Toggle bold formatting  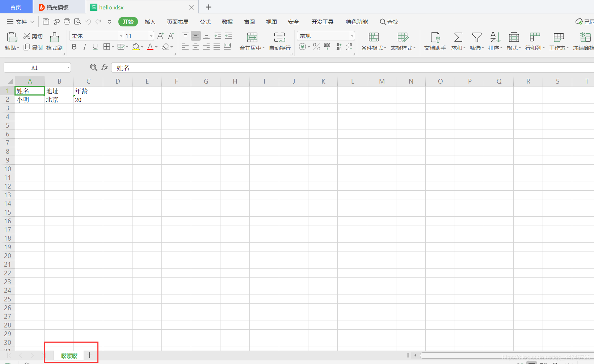click(74, 47)
